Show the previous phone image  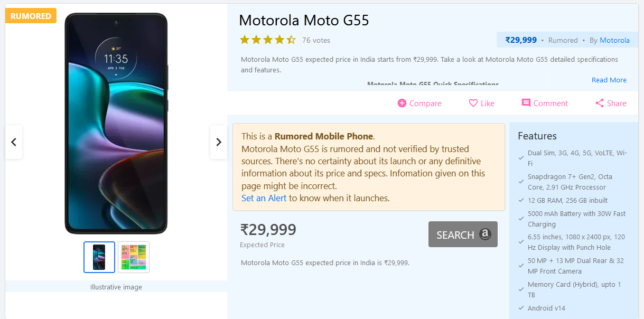pos(14,142)
